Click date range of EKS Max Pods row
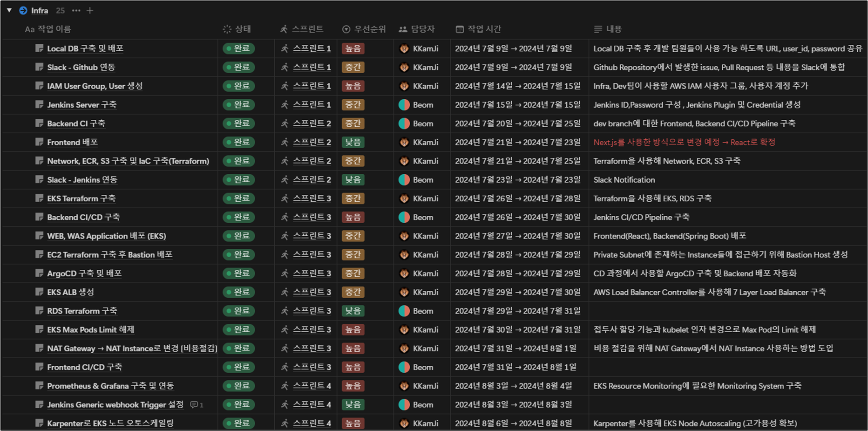Viewport: 868px width, 431px height. (517, 329)
